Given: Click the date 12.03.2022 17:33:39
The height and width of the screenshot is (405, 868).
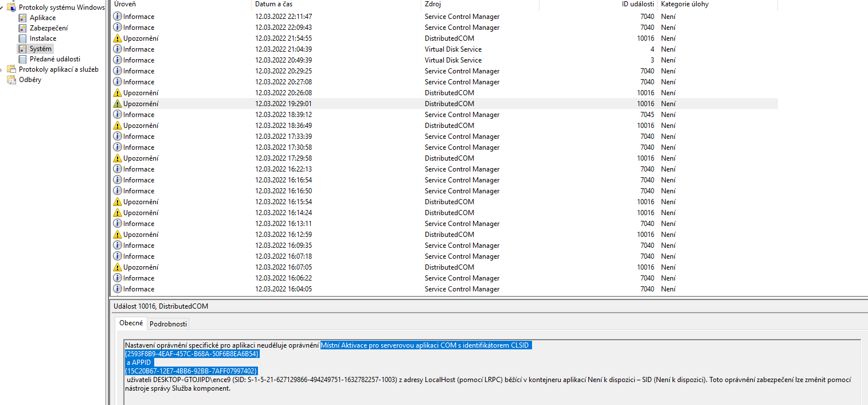Looking at the screenshot, I should tap(284, 137).
